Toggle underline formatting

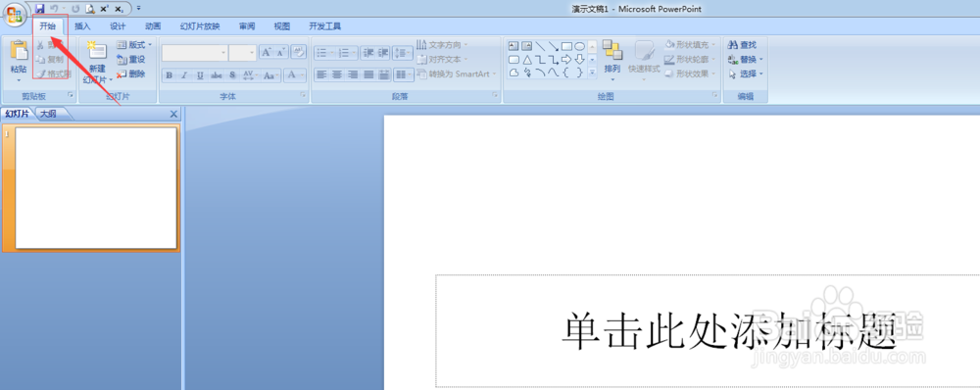[200, 75]
